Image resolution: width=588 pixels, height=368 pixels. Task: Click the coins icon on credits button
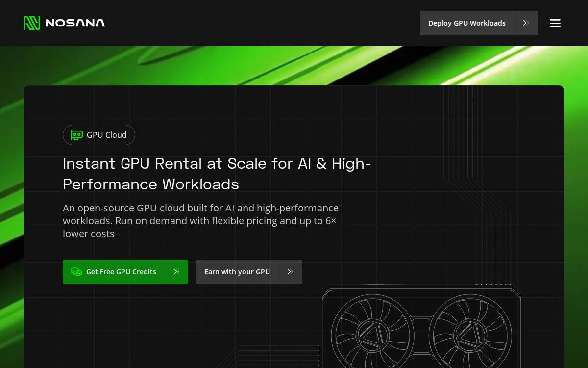(x=76, y=272)
